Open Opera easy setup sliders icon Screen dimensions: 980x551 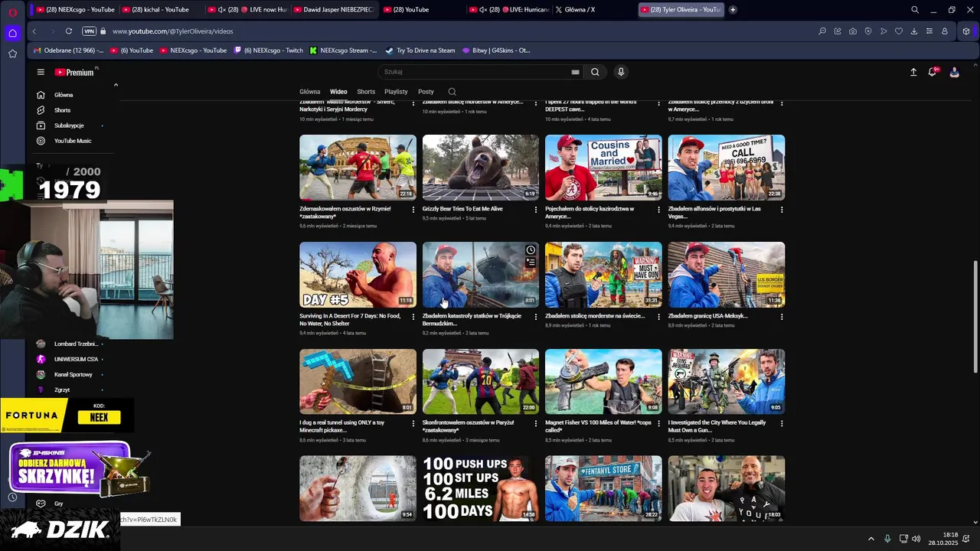(x=929, y=31)
